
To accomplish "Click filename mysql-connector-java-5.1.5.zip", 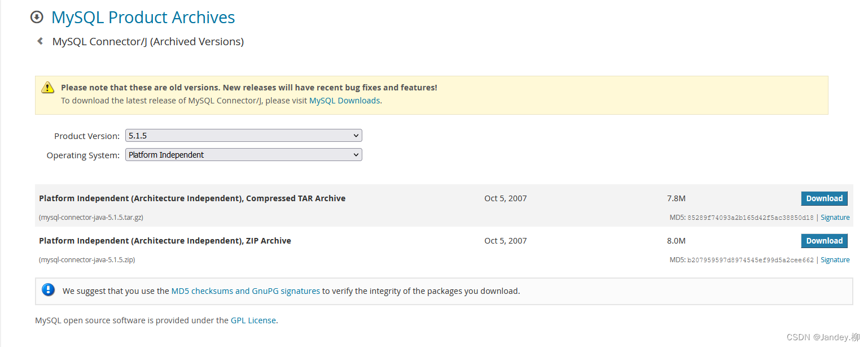I will pos(87,260).
